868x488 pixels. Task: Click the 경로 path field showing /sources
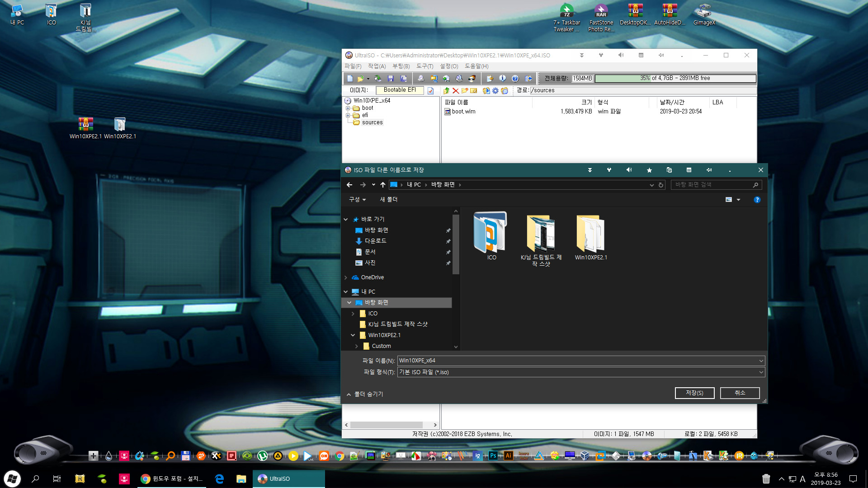tap(642, 90)
